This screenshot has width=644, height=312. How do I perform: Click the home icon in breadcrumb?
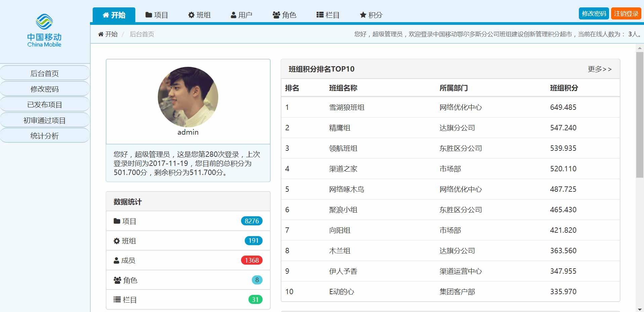101,34
